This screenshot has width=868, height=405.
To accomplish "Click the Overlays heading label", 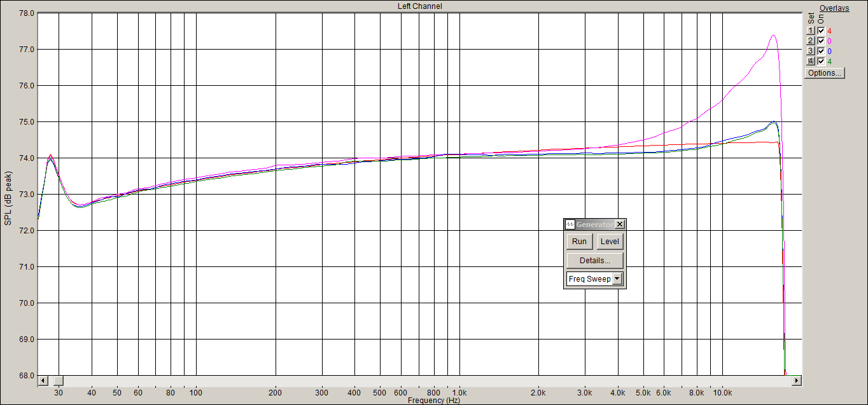I will (834, 8).
